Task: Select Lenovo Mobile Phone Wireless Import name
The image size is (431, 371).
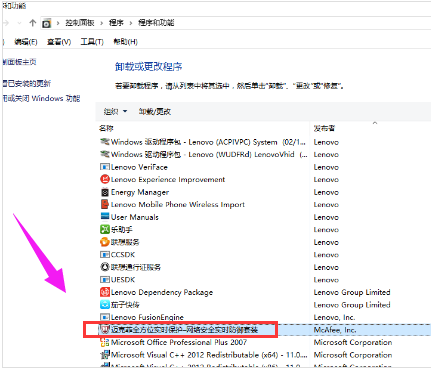Action: (178, 205)
